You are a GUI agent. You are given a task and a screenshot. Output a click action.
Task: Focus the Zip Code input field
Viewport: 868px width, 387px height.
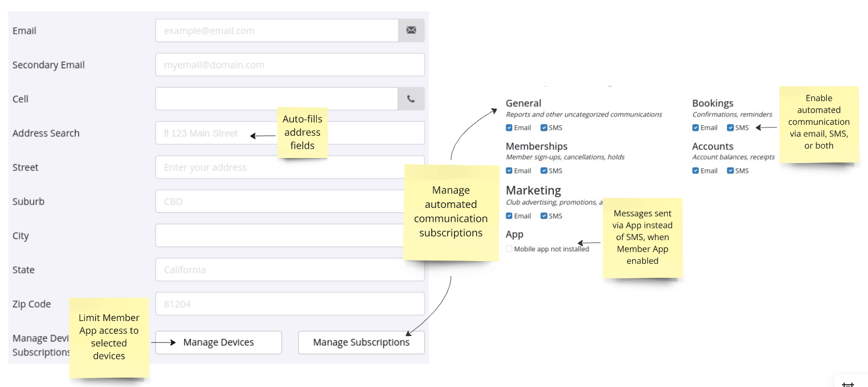[x=290, y=304]
